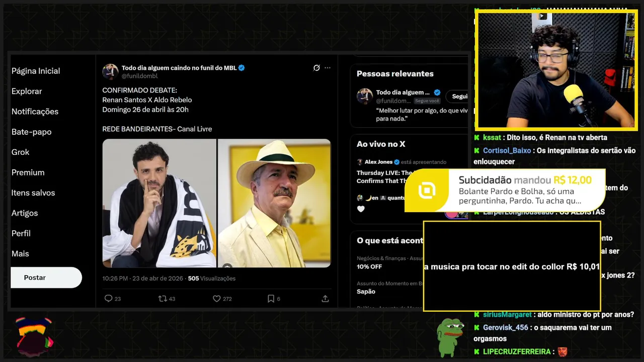644x362 pixels.
Task: Expand the Mais menu
Action: tap(20, 253)
